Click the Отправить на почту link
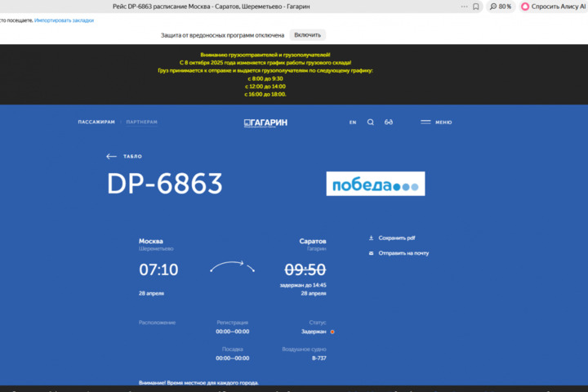588x392 pixels. click(x=403, y=253)
